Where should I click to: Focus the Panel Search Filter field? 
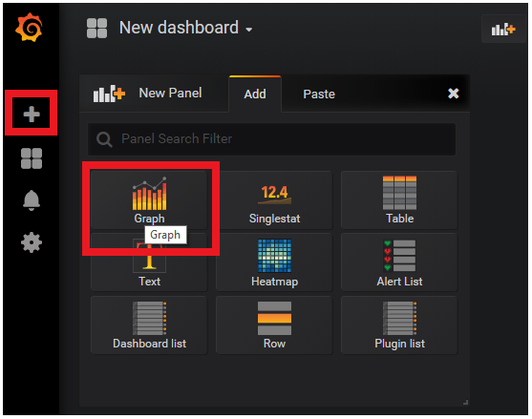[x=271, y=139]
